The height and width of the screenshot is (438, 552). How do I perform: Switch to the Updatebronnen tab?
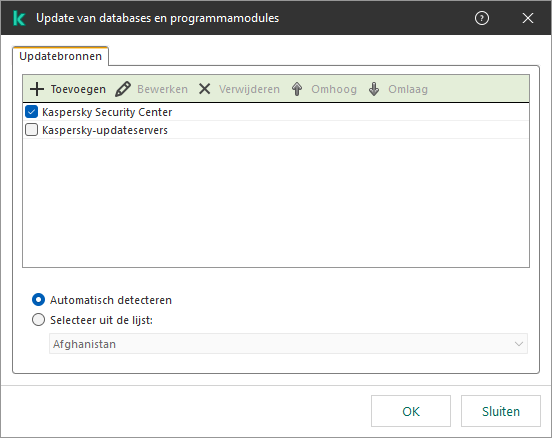(x=60, y=56)
